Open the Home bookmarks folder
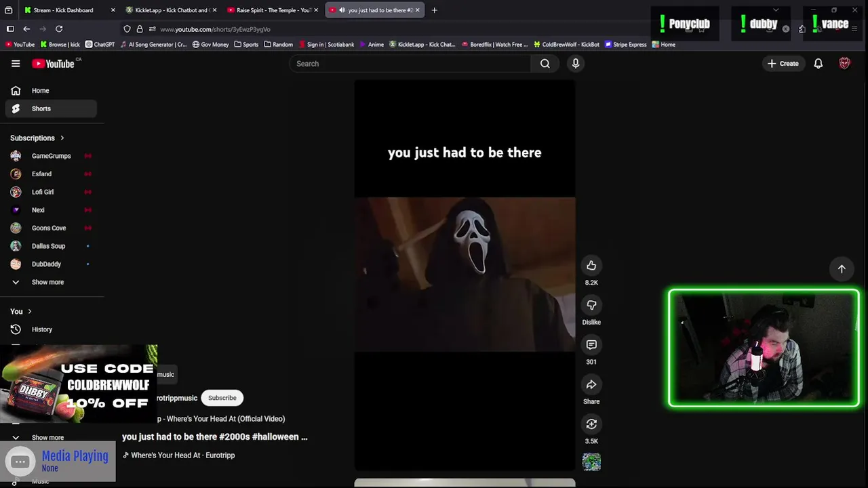 tap(663, 45)
